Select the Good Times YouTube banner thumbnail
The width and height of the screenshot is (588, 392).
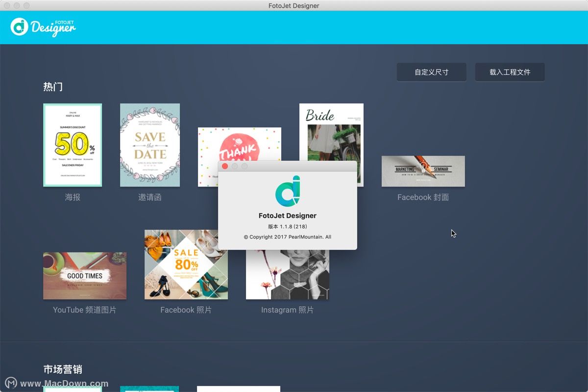[x=85, y=276]
